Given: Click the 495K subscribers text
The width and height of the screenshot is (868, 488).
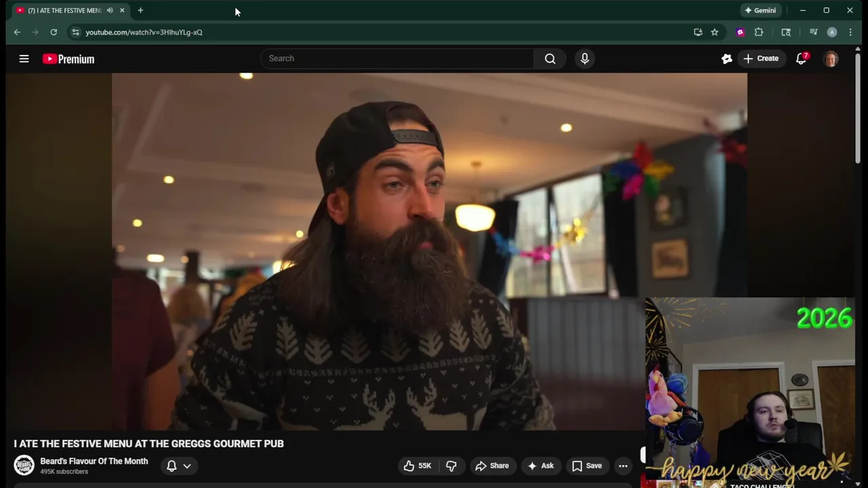Looking at the screenshot, I should [x=64, y=472].
